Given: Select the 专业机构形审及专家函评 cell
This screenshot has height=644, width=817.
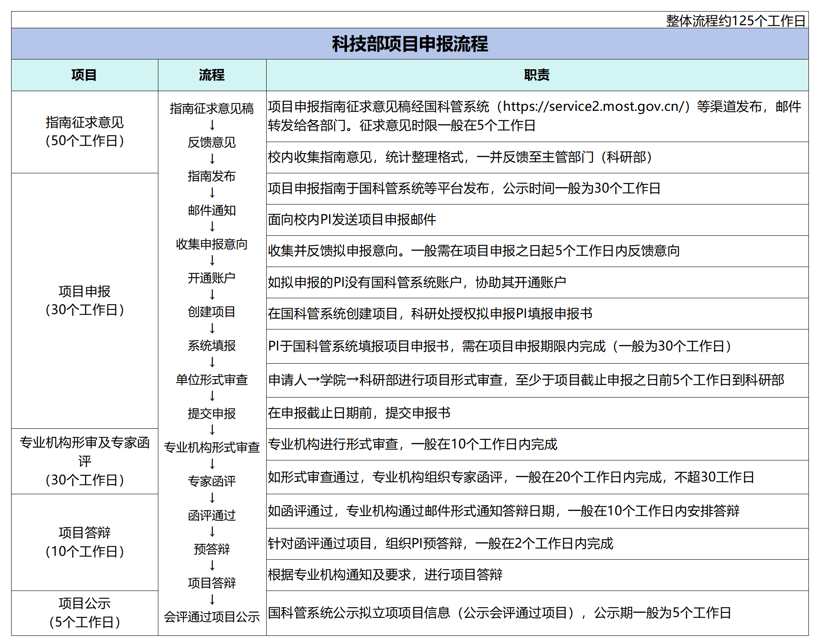Looking at the screenshot, I should 84,461.
